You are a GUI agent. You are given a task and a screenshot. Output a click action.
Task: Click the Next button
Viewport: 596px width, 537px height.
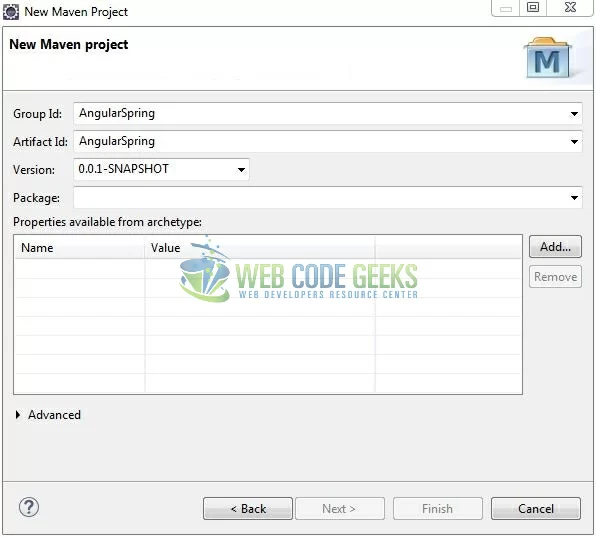point(340,508)
